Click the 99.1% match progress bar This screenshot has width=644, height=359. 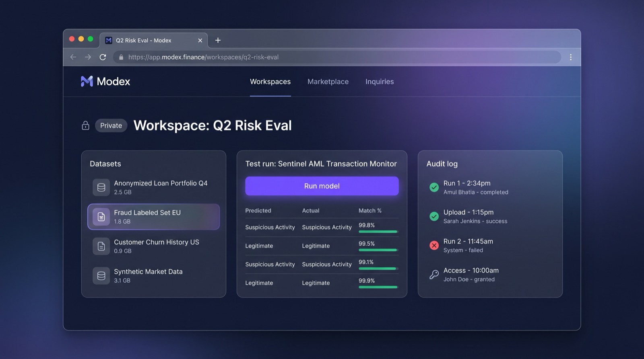[378, 269]
